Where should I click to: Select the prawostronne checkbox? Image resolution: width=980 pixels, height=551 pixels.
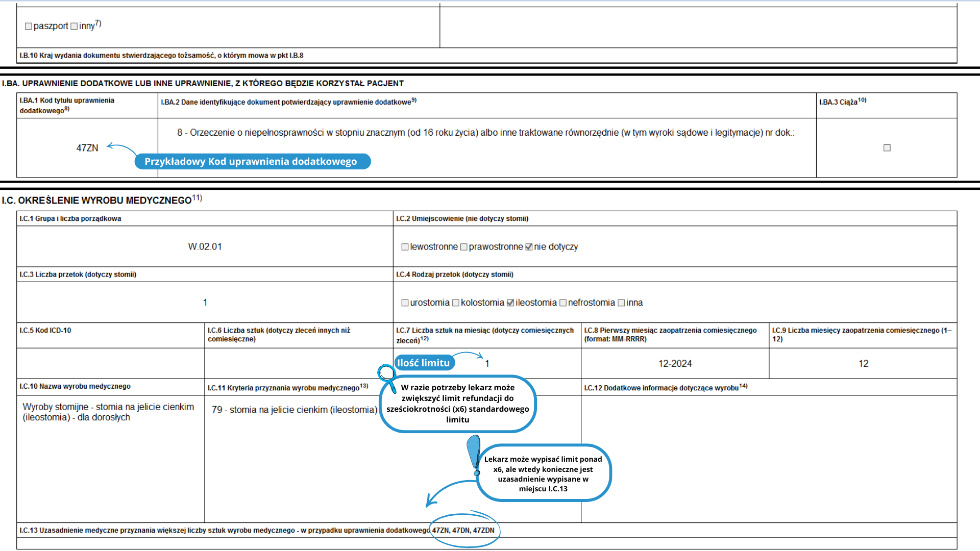tap(463, 247)
